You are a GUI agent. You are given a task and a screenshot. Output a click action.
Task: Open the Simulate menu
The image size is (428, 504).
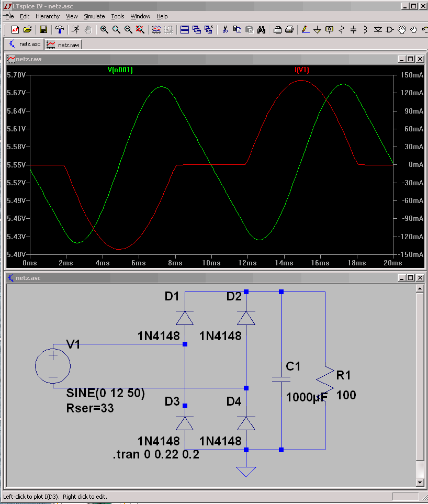point(94,16)
